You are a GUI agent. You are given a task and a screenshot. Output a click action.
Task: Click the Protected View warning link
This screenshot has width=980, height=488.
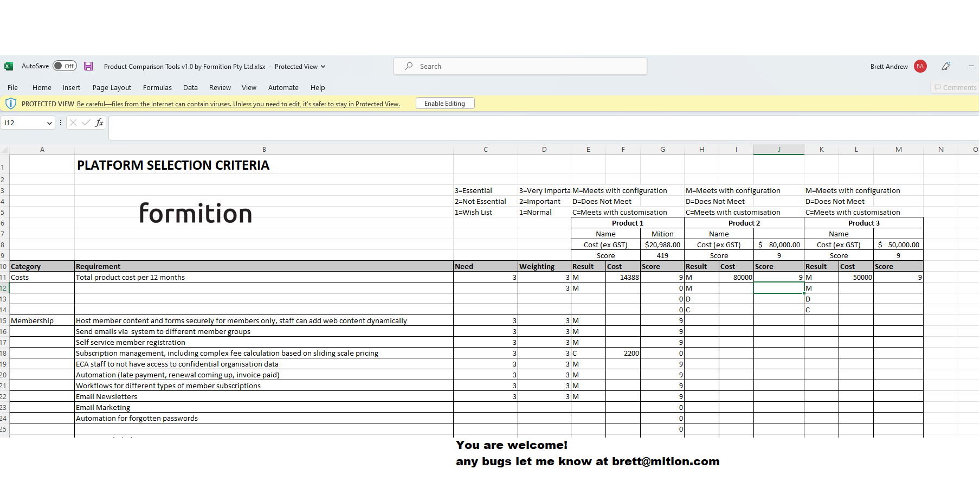238,104
